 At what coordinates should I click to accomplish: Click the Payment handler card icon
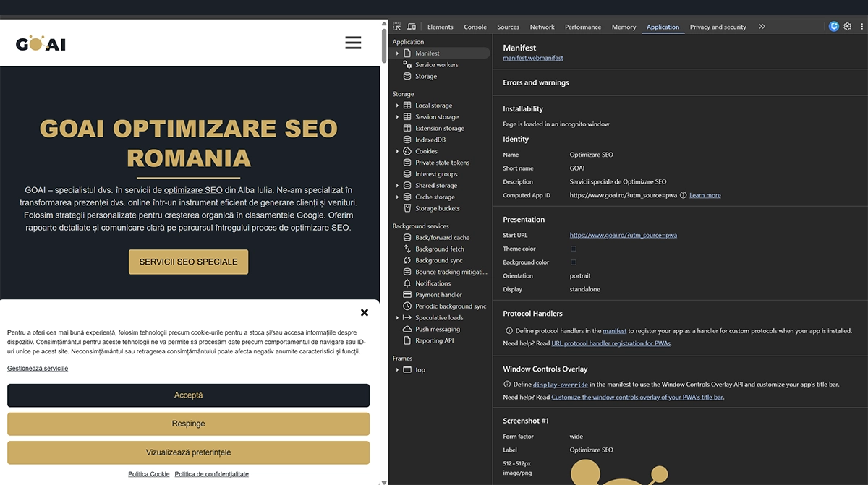click(x=407, y=295)
